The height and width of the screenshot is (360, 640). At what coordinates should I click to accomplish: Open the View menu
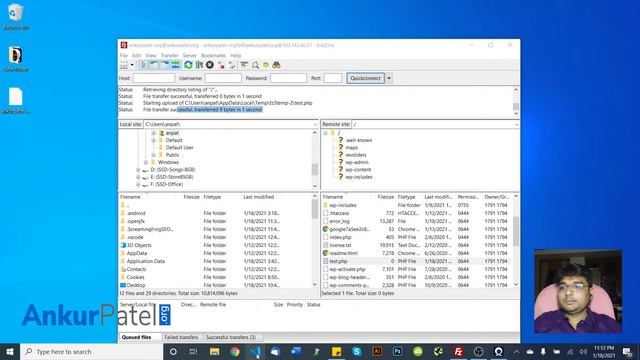(x=151, y=55)
